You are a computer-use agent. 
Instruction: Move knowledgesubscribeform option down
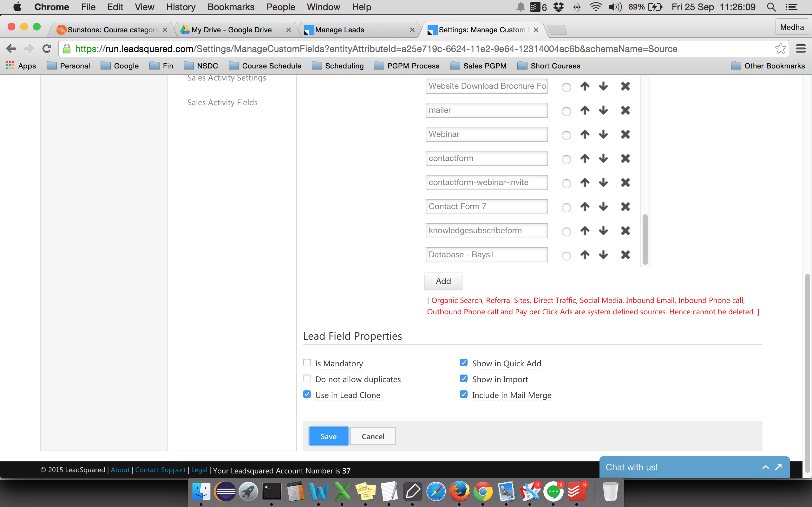[x=603, y=231]
